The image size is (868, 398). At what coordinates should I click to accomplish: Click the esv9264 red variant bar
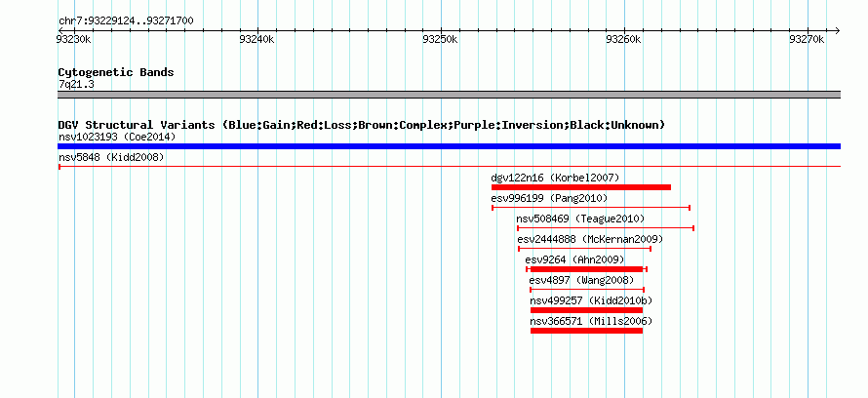[x=587, y=269]
